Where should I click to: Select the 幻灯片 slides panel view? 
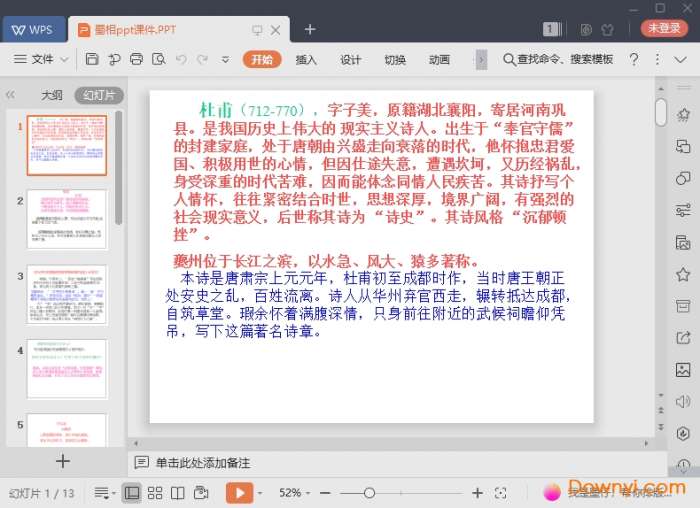(x=98, y=95)
